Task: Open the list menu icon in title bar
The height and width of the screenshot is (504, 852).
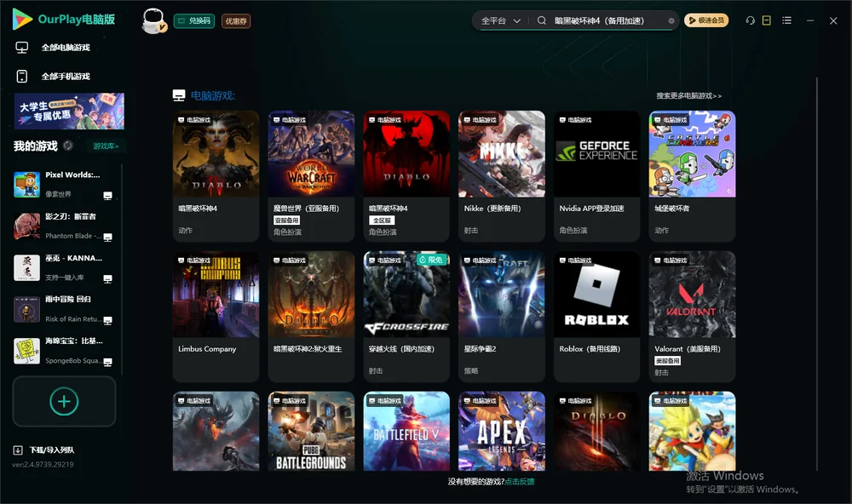Action: pos(786,20)
